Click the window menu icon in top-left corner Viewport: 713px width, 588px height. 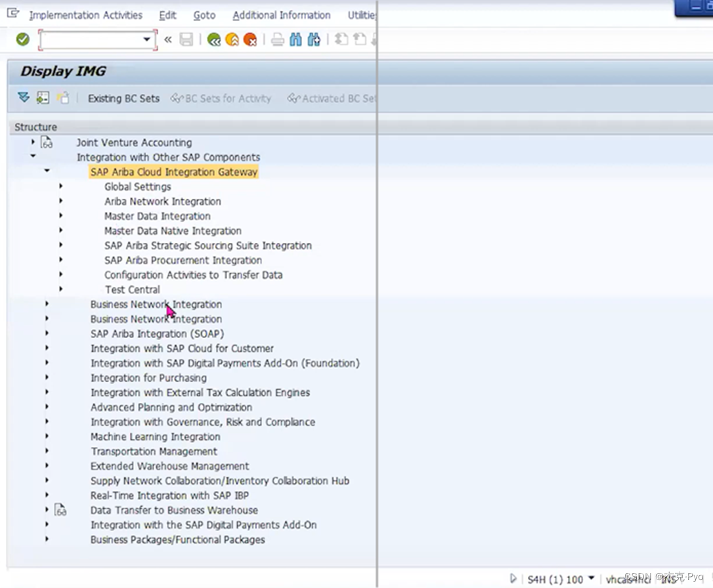(13, 13)
